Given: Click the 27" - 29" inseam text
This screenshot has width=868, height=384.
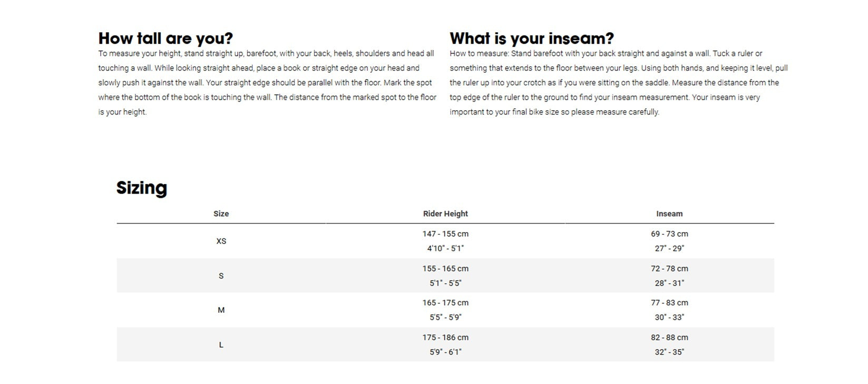Looking at the screenshot, I should [669, 248].
